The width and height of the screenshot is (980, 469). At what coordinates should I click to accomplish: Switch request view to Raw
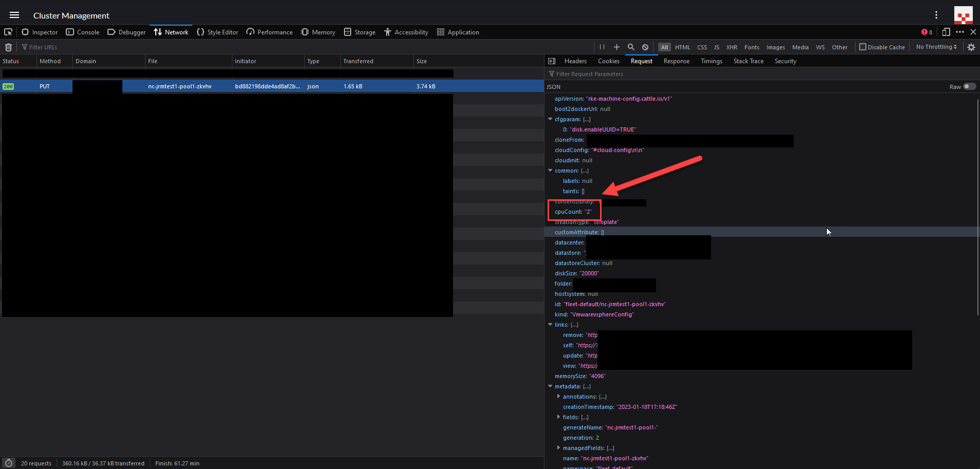969,86
